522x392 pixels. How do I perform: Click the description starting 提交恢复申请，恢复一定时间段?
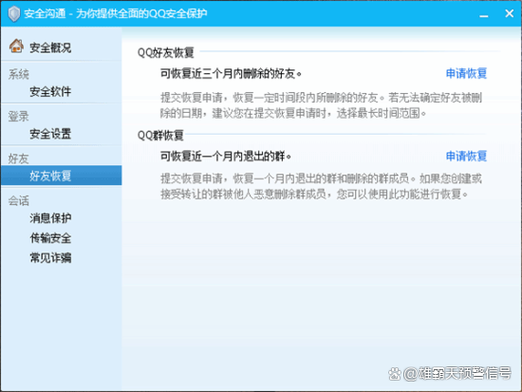click(x=321, y=105)
